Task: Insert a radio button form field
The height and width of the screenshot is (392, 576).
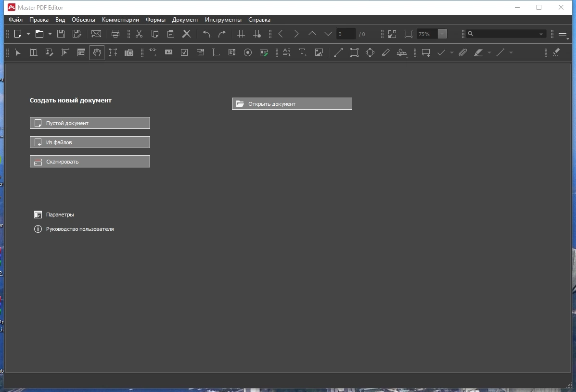Action: pyautogui.click(x=248, y=52)
